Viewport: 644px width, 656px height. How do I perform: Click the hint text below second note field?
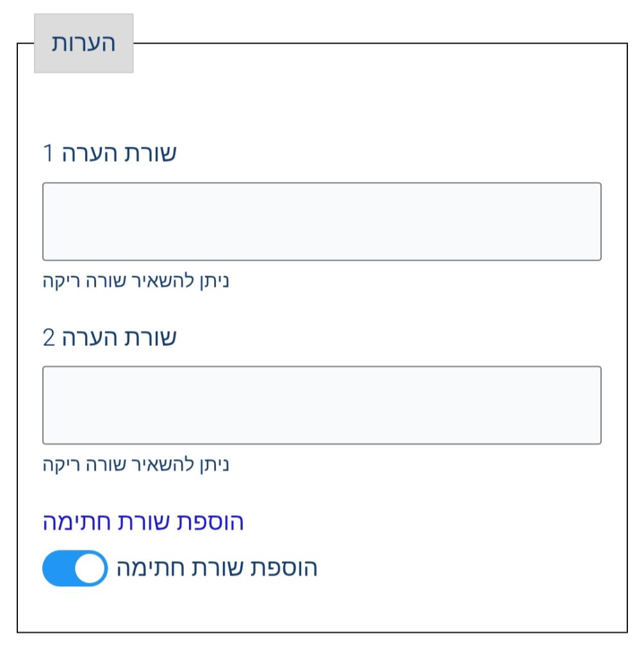[136, 464]
